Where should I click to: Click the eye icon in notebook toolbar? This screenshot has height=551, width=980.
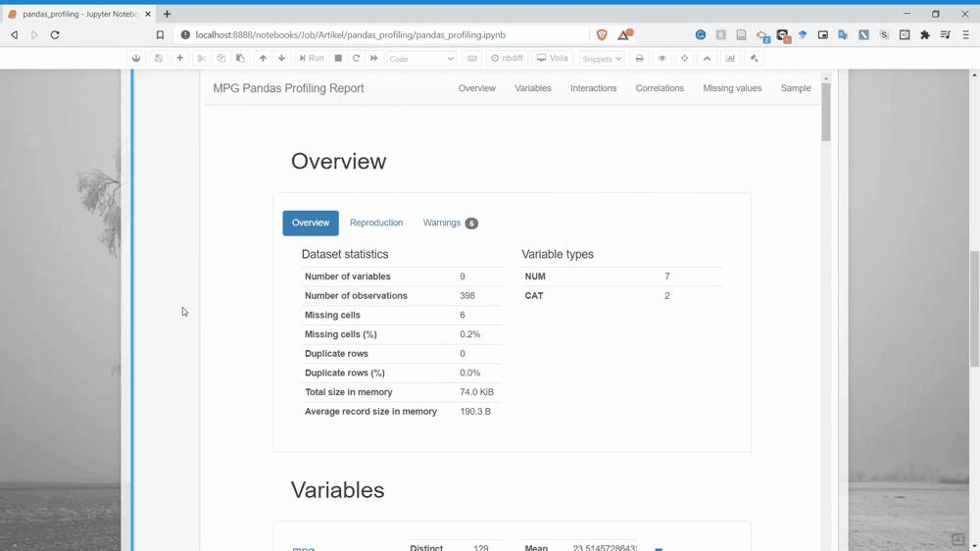point(661,58)
